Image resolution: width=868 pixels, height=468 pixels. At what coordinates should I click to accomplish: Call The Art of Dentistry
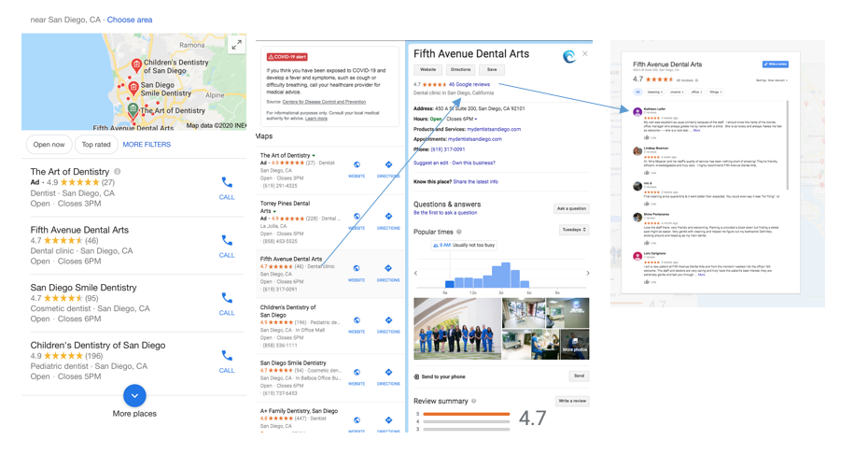[x=227, y=188]
